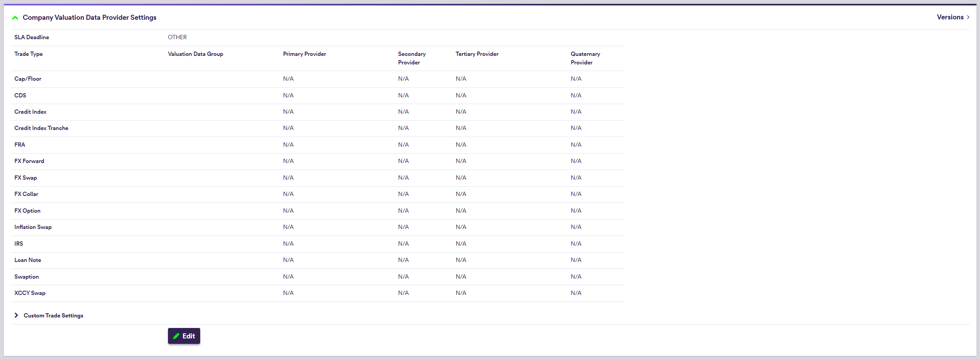Click the arrow icon beside Versions

click(x=968, y=17)
